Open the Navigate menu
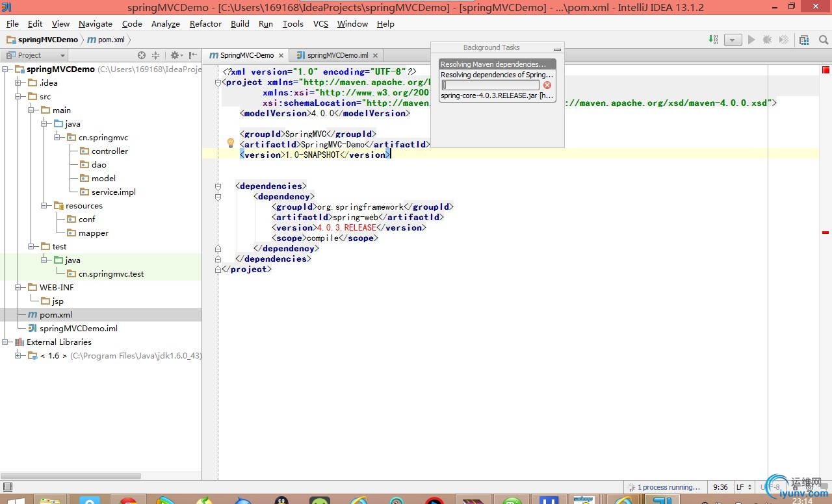 point(96,23)
